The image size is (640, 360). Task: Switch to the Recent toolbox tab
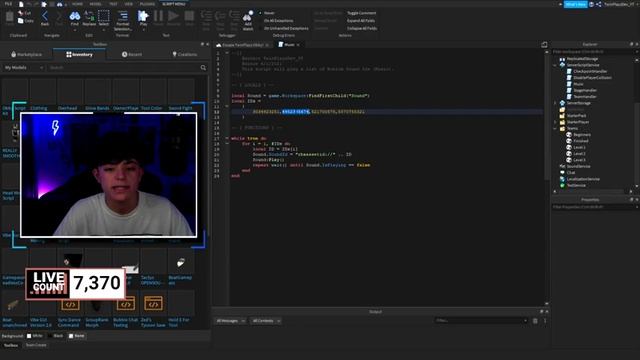132,54
